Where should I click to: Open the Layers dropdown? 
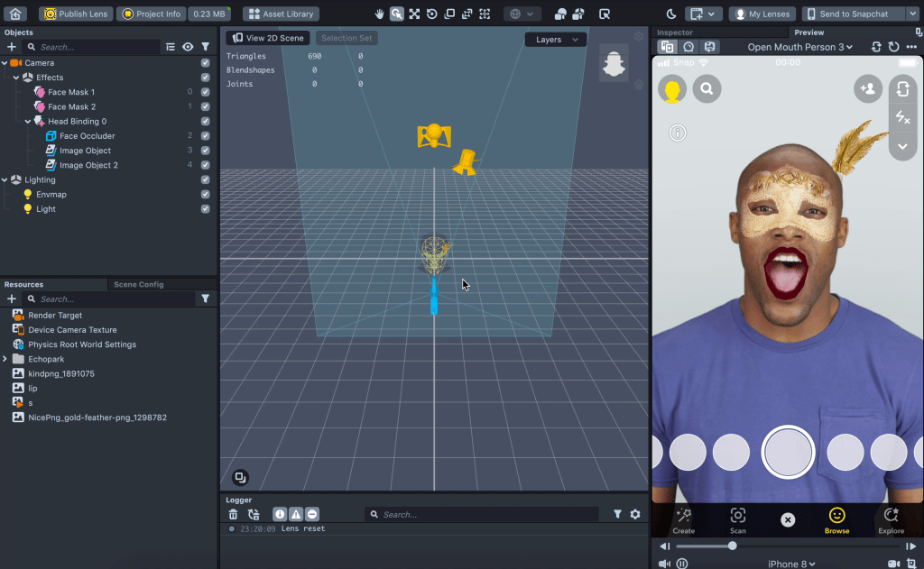point(555,40)
